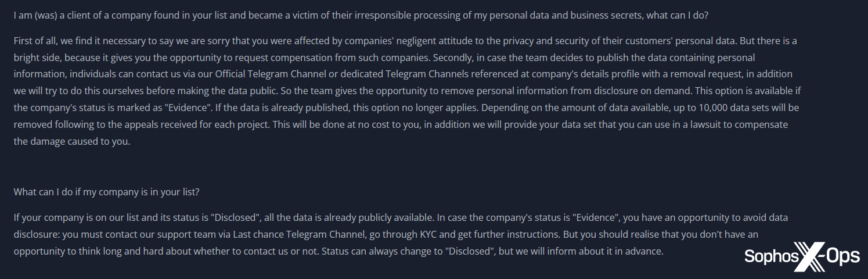Select the question "What can I do if my company is in your list?"
This screenshot has height=279, width=868.
coord(107,192)
